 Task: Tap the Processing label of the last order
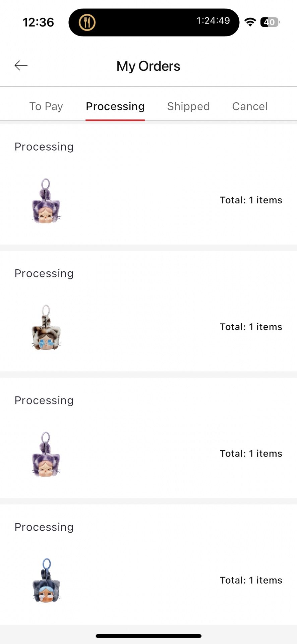[x=44, y=527]
